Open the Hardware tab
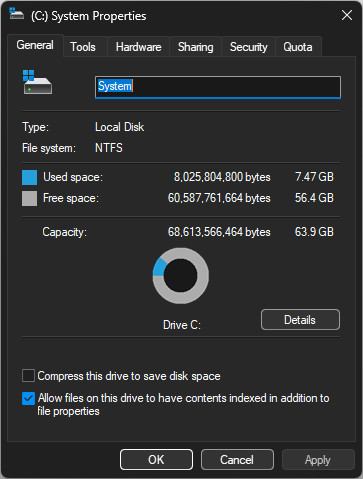 [x=138, y=47]
